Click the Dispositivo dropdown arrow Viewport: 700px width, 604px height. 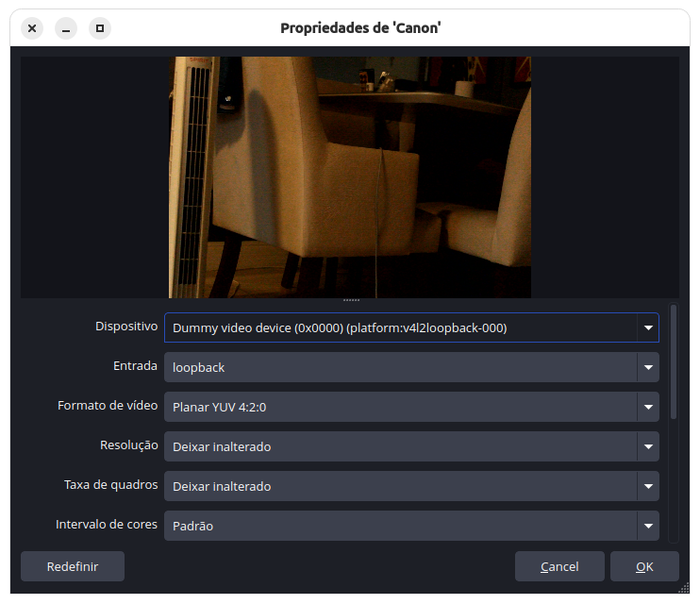648,327
